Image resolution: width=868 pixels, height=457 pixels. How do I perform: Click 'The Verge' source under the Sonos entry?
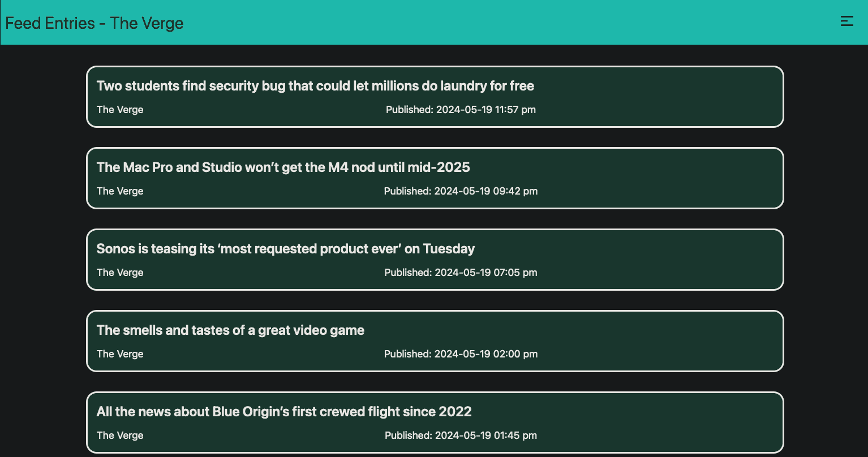tap(120, 273)
